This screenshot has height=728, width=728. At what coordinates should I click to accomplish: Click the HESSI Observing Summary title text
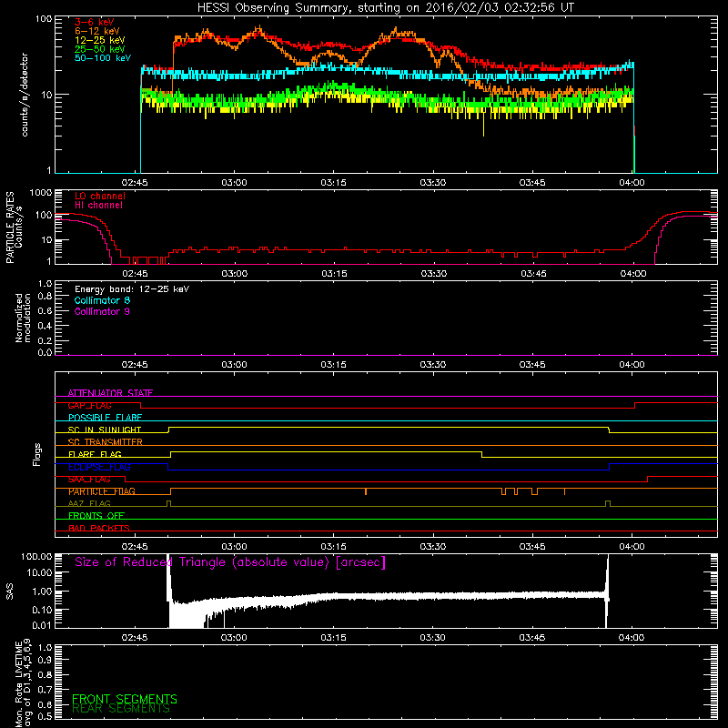pyautogui.click(x=386, y=8)
